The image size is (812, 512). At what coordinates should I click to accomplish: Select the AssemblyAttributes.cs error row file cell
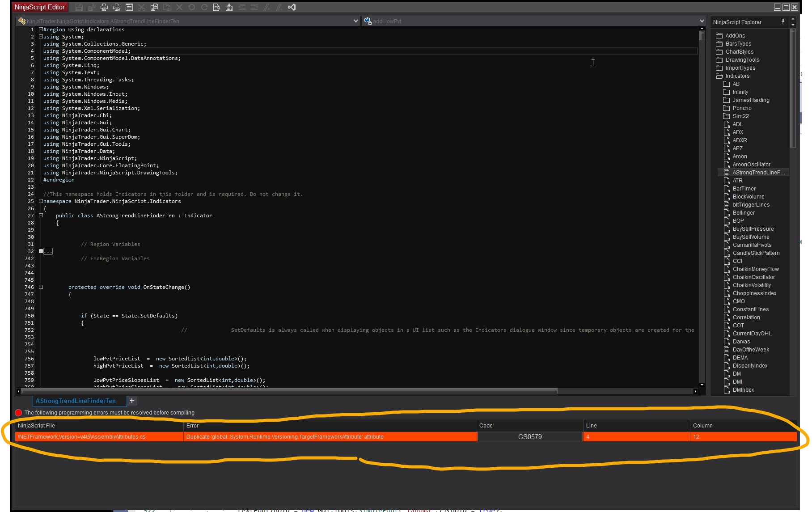coord(99,437)
